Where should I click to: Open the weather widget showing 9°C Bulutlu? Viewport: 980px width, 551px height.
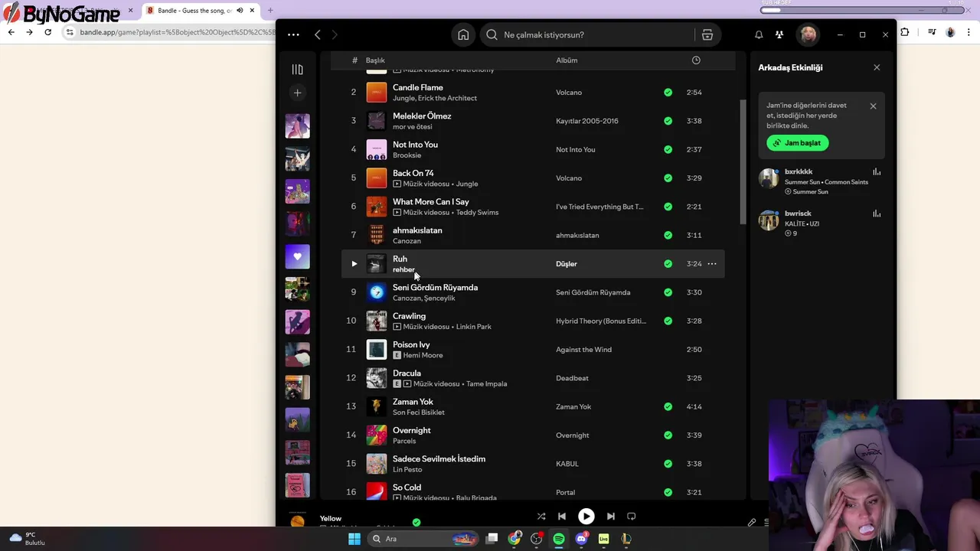click(x=28, y=539)
